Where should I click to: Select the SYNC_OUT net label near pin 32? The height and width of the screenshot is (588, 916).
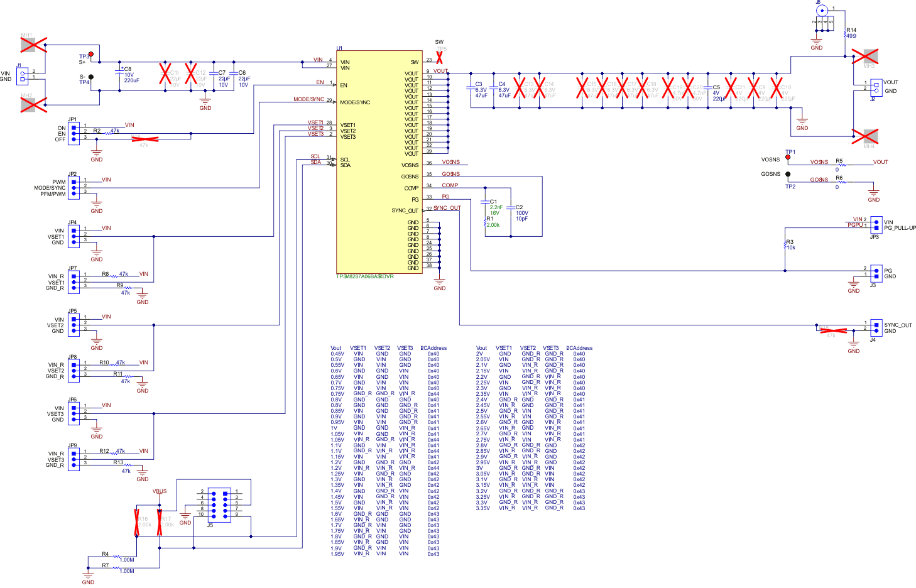[447, 207]
